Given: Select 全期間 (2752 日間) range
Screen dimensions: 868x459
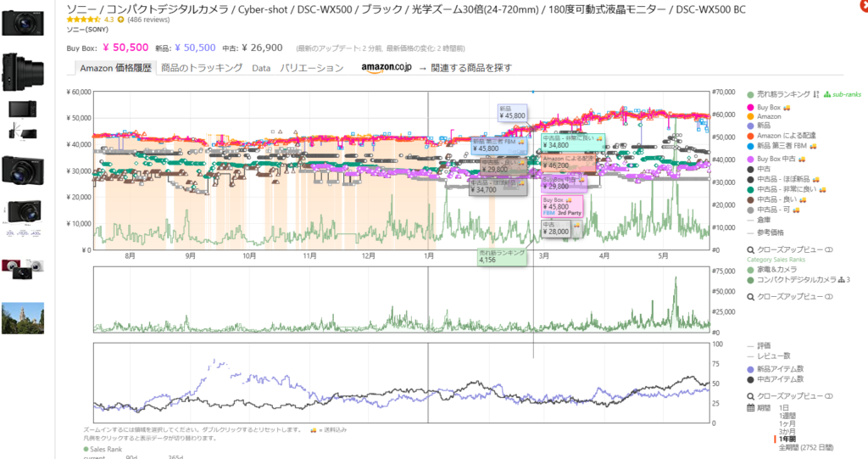Looking at the screenshot, I should (x=805, y=447).
